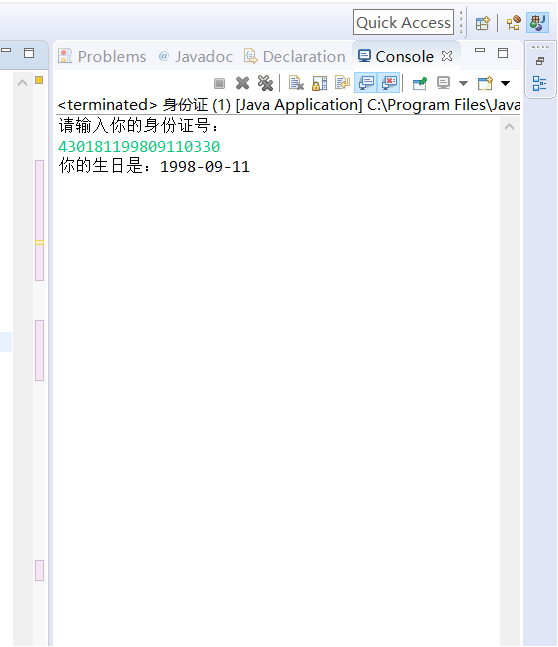
Task: Click the yellow warning marker at overview ruler top
Action: pos(39,80)
